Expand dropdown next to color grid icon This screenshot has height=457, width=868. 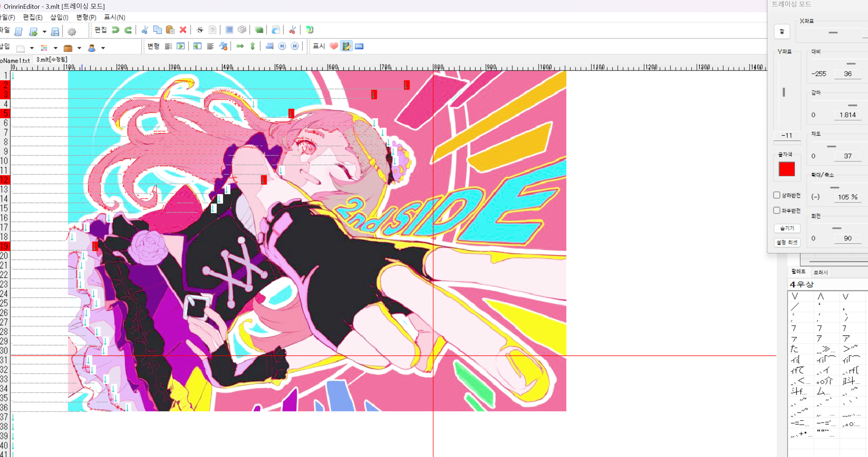(56, 48)
